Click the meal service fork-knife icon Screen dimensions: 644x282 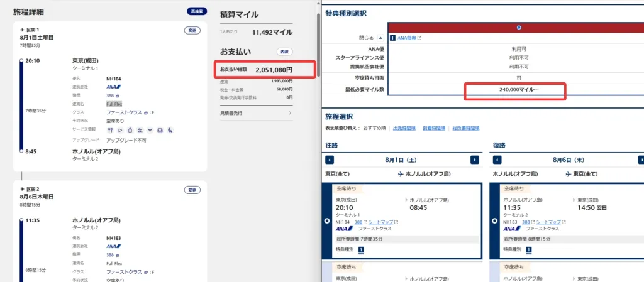110,131
